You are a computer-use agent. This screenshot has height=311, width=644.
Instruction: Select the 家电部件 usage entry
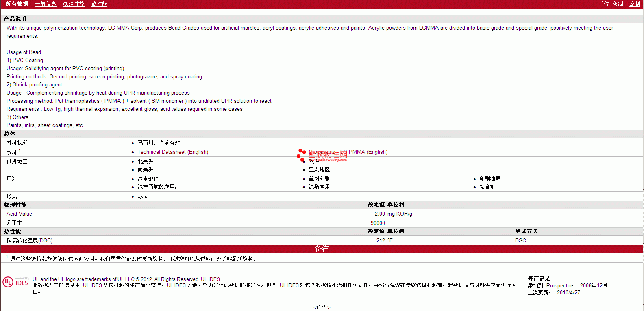[x=148, y=179]
